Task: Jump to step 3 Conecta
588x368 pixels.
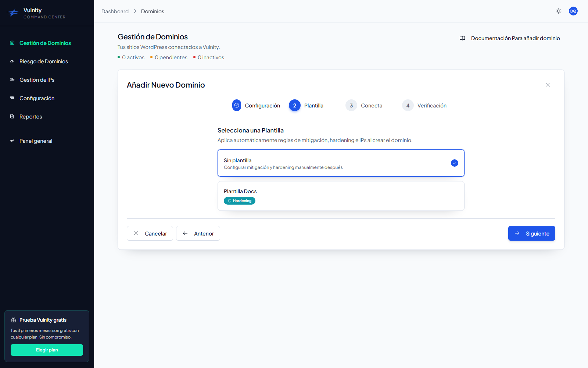Action: (x=364, y=106)
